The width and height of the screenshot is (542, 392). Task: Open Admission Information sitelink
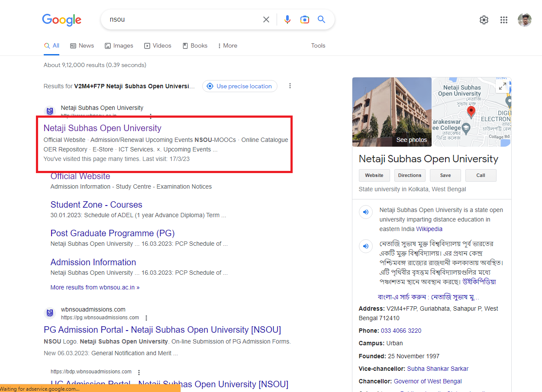[93, 262]
